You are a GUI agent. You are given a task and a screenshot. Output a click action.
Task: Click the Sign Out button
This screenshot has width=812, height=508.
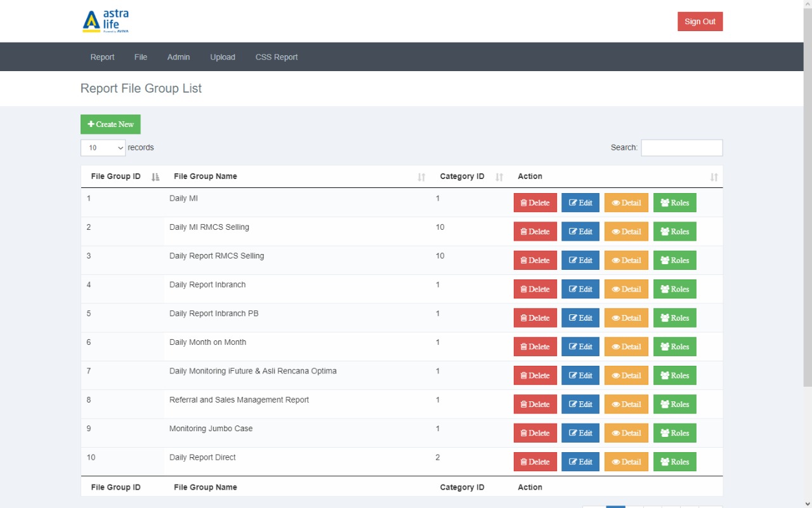[700, 22]
